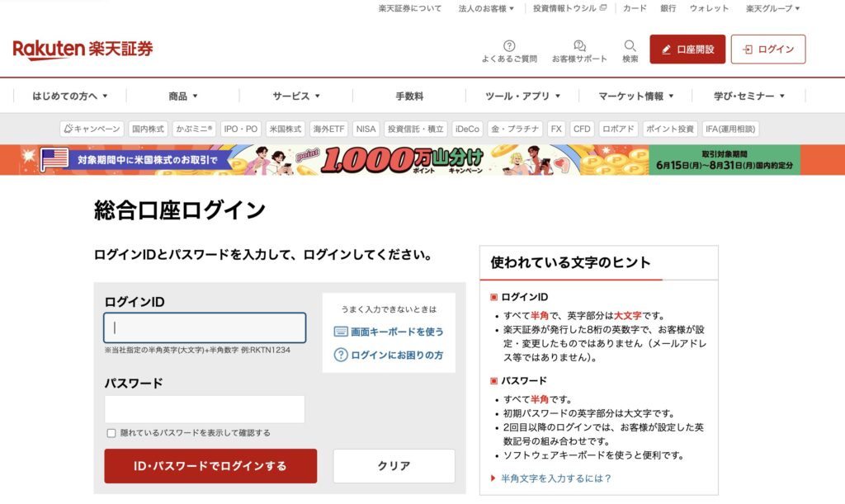845x504 pixels.
Task: Expand ツール・アプリ menu
Action: pos(522,96)
